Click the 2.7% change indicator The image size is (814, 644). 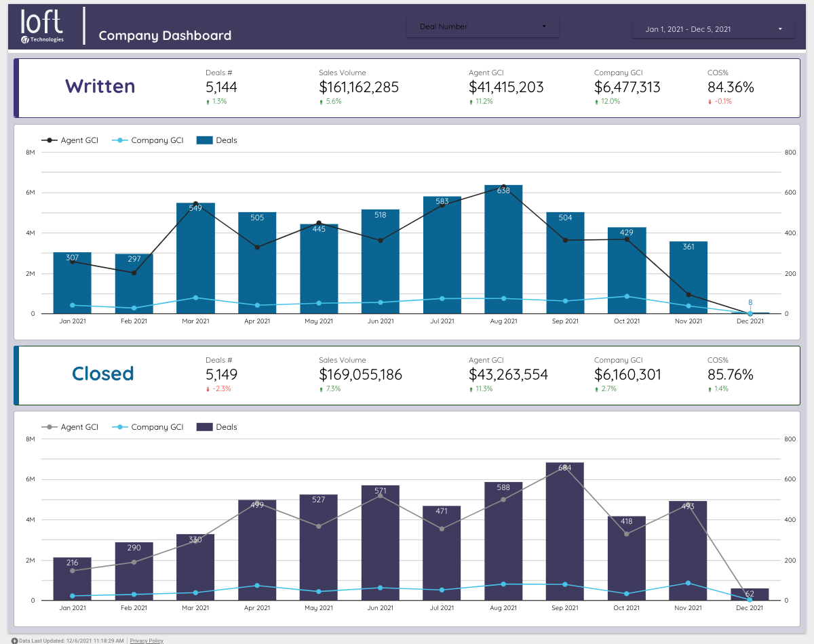(x=606, y=389)
